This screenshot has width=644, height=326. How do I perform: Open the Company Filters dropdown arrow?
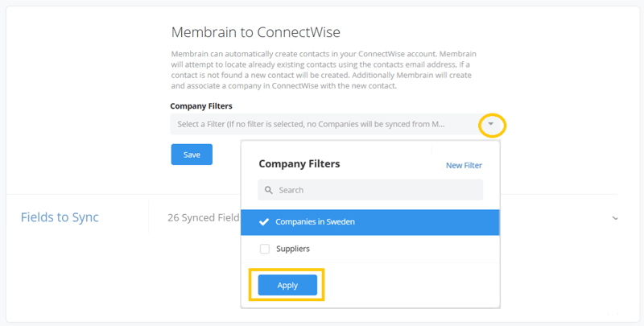pos(491,124)
